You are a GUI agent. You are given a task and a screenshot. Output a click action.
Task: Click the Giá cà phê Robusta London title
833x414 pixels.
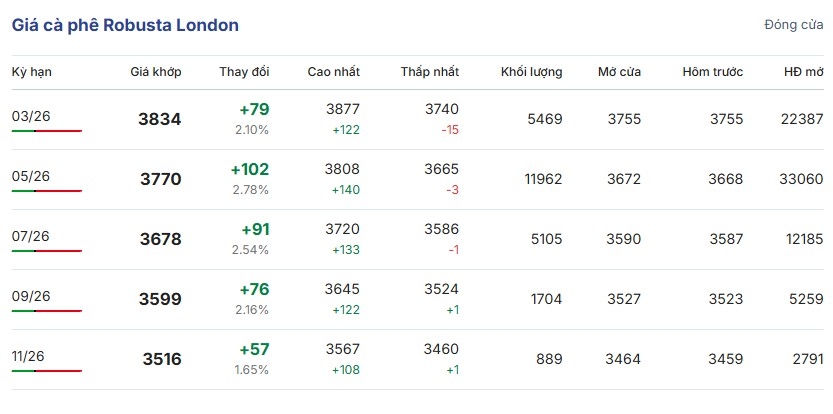coord(125,25)
